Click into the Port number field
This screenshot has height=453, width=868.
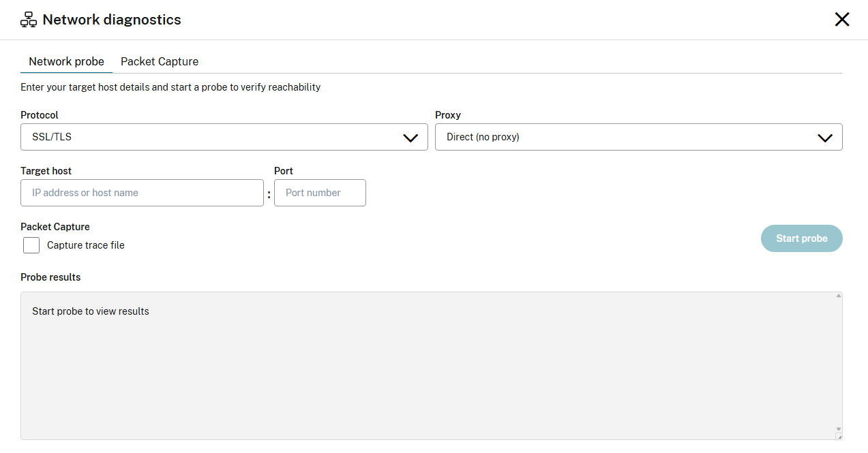point(320,193)
